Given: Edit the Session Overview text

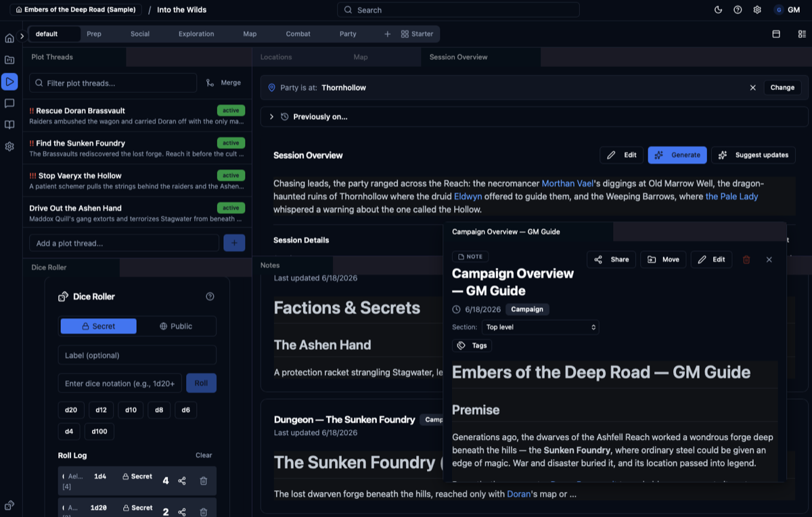Looking at the screenshot, I should [622, 155].
